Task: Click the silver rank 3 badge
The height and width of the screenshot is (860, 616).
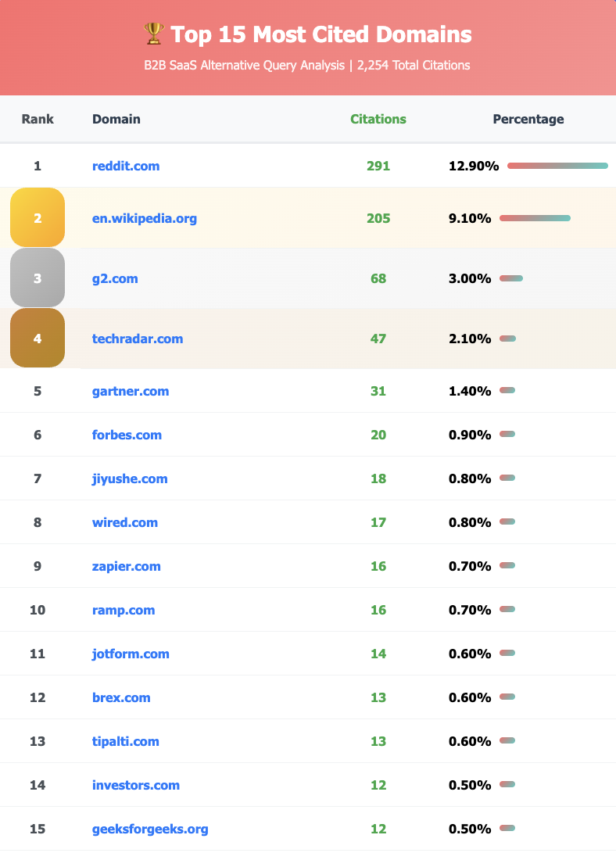Action: [38, 278]
